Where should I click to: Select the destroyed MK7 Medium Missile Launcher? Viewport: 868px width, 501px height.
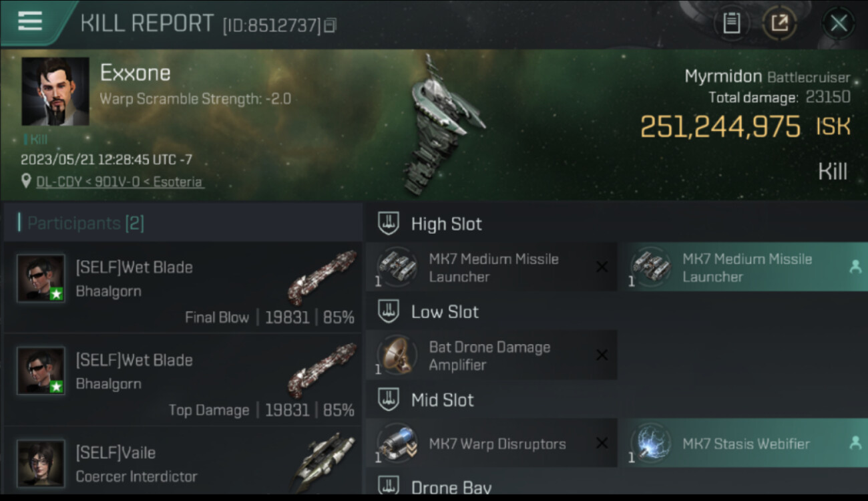click(x=491, y=267)
